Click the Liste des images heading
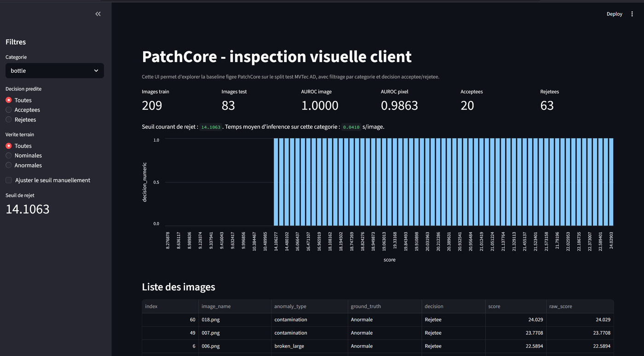Screen dimensions: 644x356 click(x=178, y=287)
